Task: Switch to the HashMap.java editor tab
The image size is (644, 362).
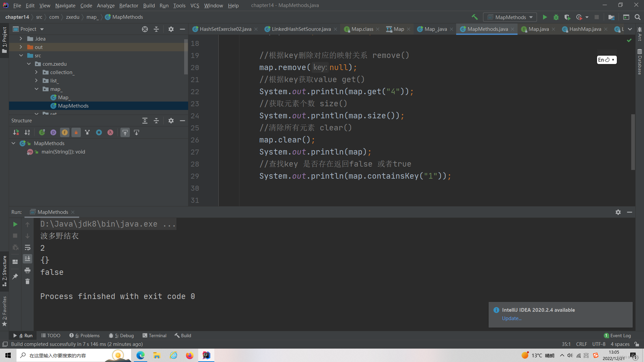Action: (x=585, y=29)
